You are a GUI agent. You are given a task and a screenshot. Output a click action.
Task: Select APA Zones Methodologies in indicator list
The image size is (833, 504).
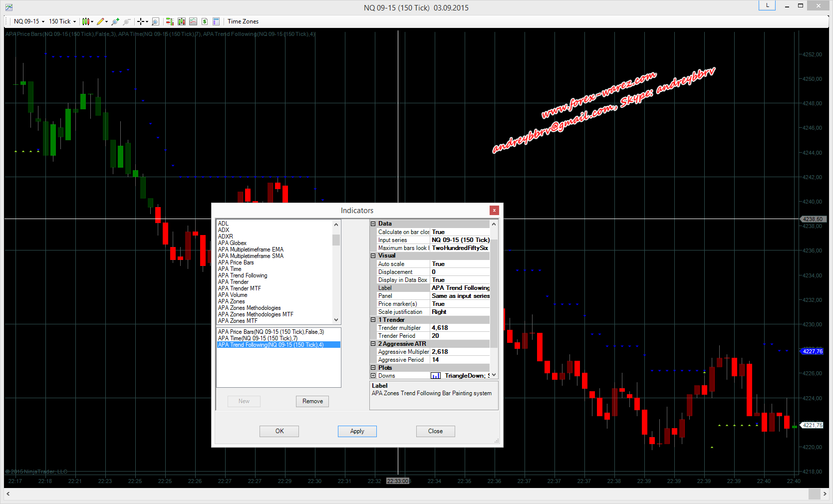249,308
